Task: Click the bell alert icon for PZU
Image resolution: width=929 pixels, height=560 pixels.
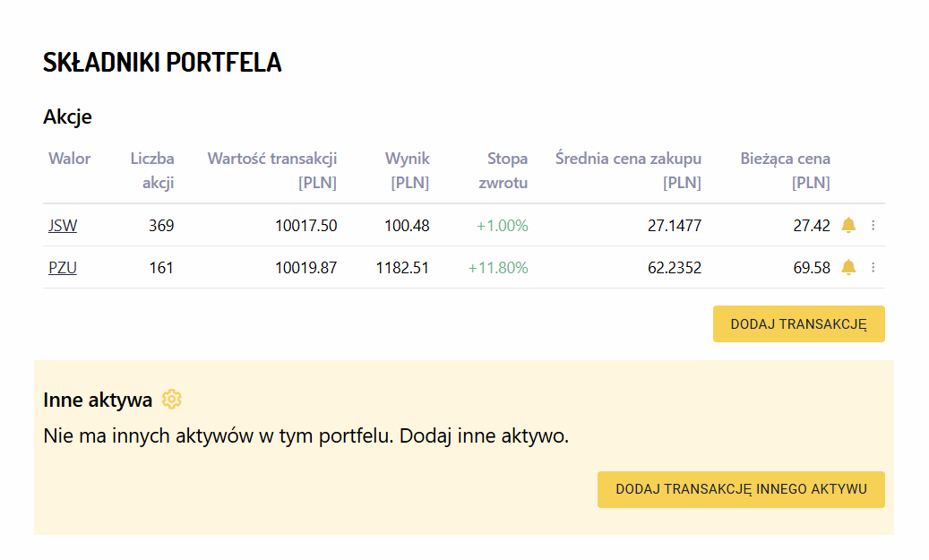Action: tap(848, 267)
